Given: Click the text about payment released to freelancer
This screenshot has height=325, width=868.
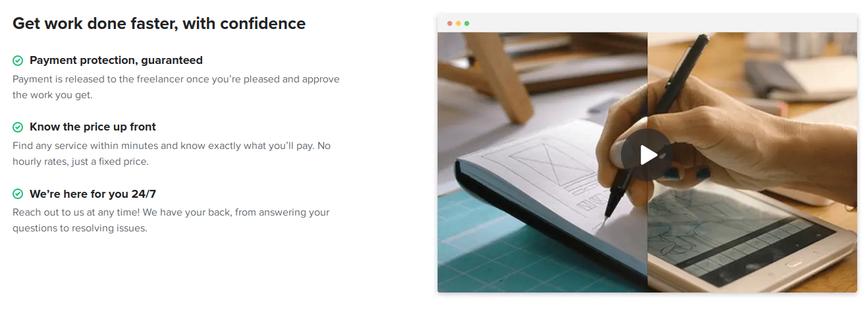Looking at the screenshot, I should click(176, 87).
